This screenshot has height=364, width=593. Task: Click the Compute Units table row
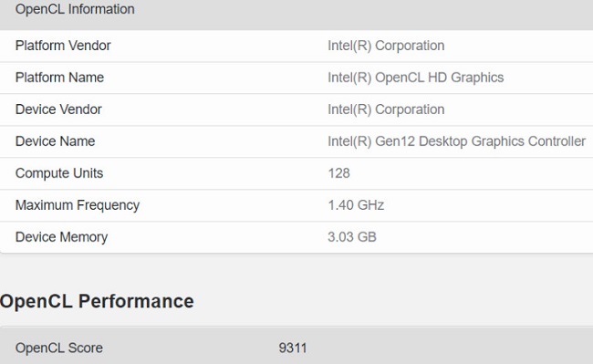[x=296, y=173]
